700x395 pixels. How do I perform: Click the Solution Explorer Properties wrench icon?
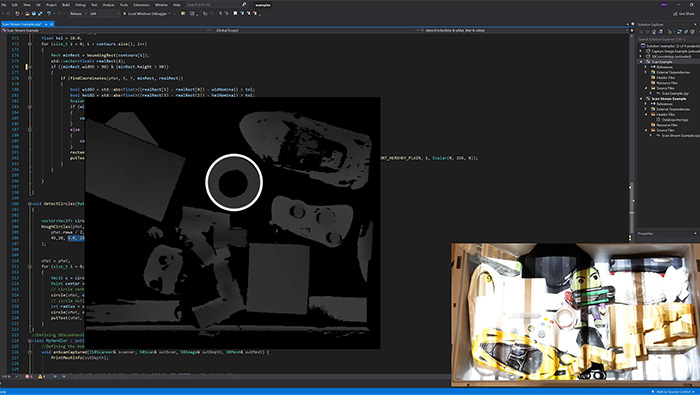[x=693, y=32]
